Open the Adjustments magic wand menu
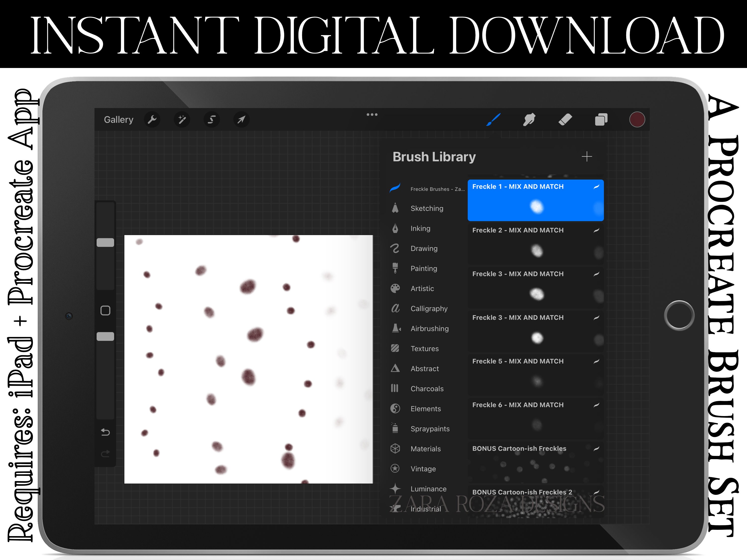The width and height of the screenshot is (747, 560). point(182,120)
